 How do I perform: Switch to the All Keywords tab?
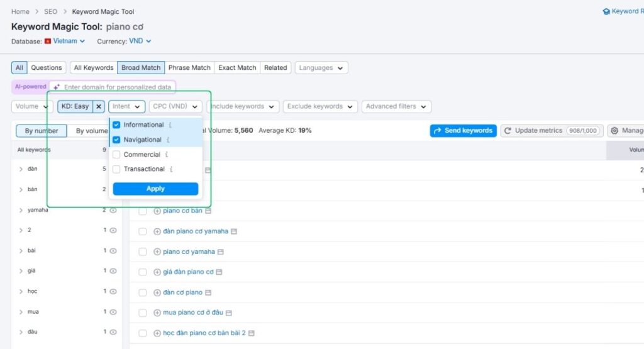(x=94, y=68)
